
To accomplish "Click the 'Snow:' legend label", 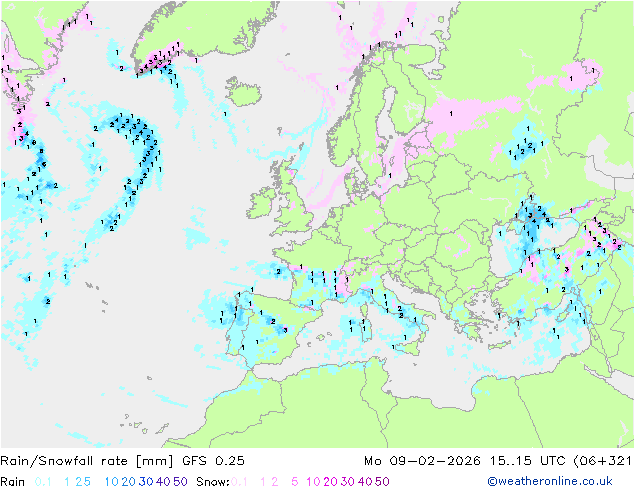I will (213, 482).
